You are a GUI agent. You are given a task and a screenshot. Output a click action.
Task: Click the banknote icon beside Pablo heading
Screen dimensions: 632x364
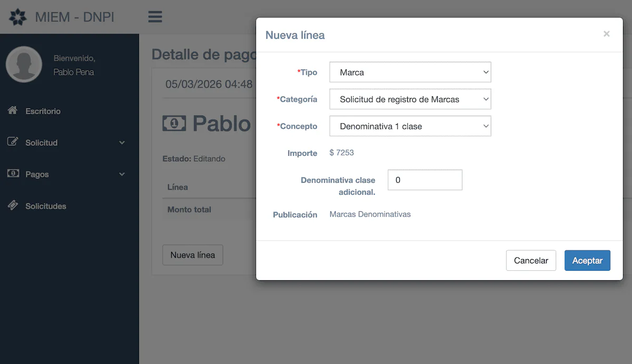point(174,124)
